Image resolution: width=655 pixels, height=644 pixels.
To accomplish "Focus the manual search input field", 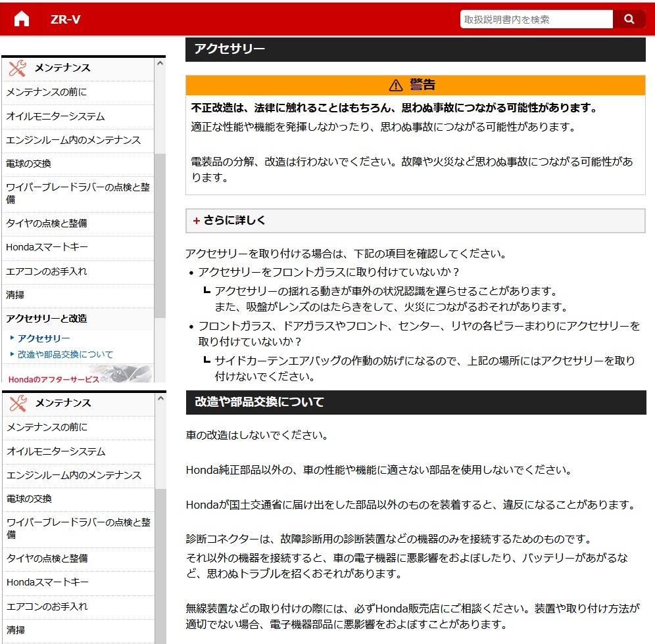I will (x=537, y=19).
